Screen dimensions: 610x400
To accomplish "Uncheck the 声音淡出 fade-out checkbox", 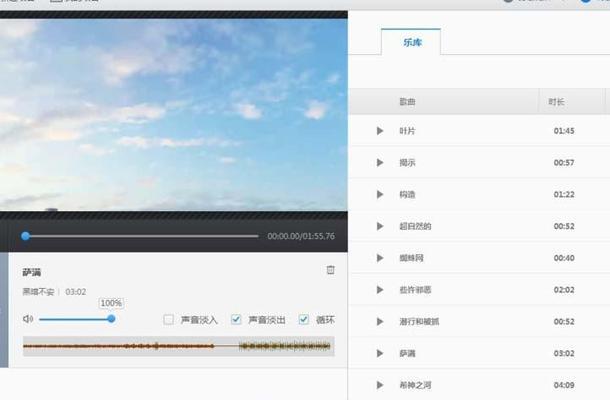I will pyautogui.click(x=236, y=319).
